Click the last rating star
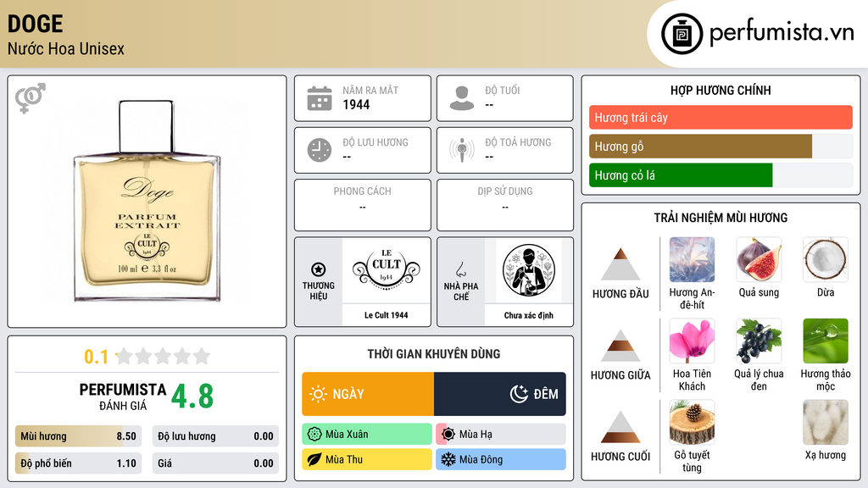868x488 pixels. point(202,356)
